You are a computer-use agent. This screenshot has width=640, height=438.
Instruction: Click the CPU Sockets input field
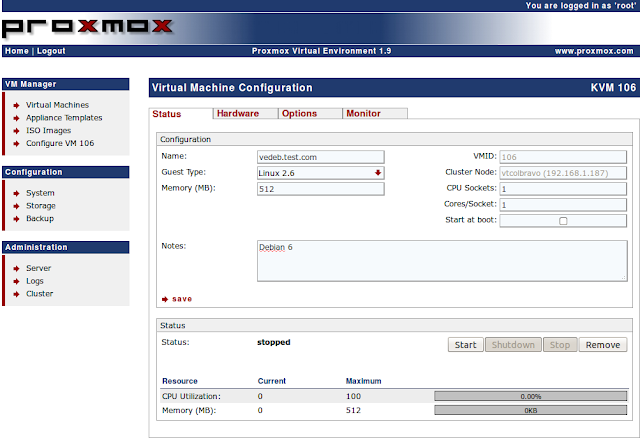tap(563, 189)
